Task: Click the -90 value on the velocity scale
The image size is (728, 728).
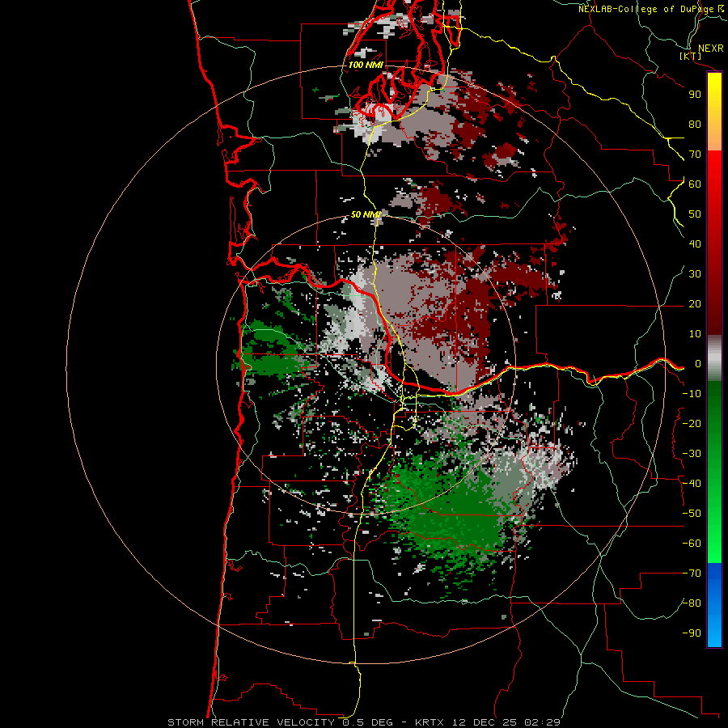Action: [692, 633]
